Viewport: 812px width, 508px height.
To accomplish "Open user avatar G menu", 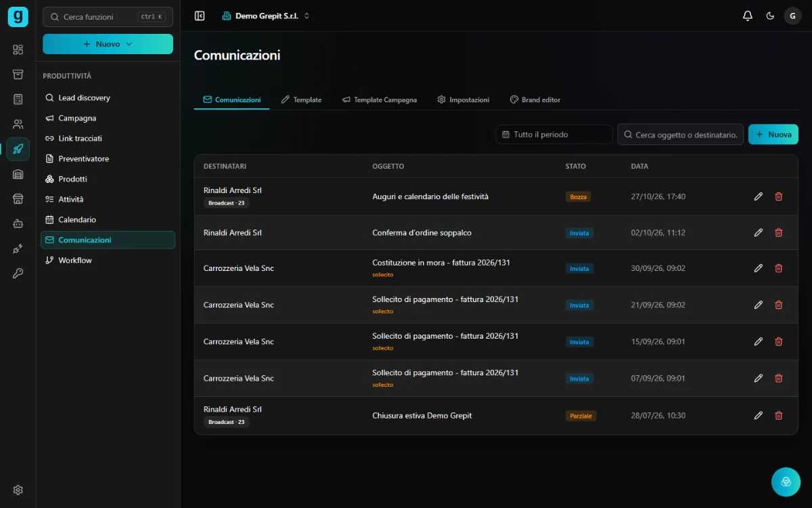I will coord(792,16).
